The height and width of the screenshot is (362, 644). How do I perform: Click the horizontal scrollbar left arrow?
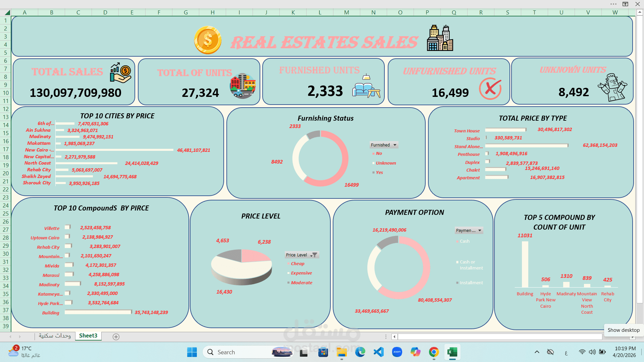tap(394, 337)
